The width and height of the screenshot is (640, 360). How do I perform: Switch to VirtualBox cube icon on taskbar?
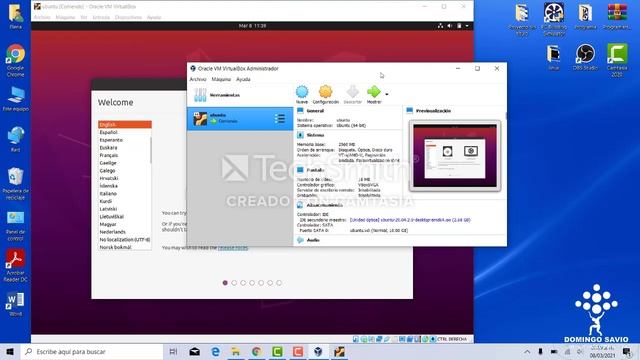point(318,351)
